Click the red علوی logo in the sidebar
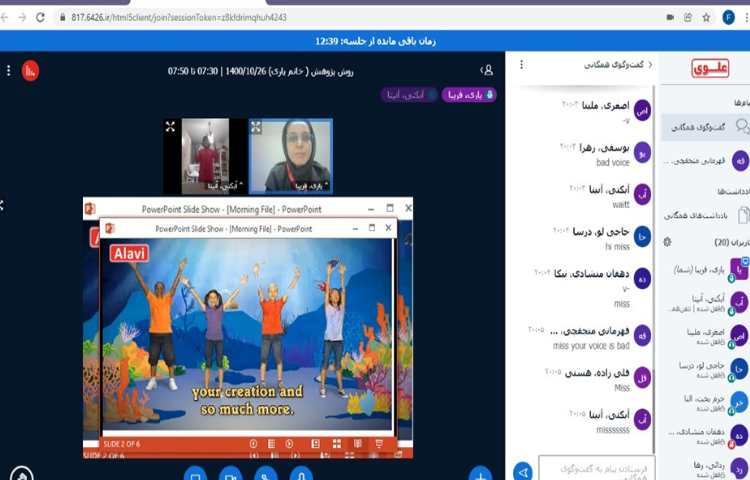 click(x=710, y=68)
